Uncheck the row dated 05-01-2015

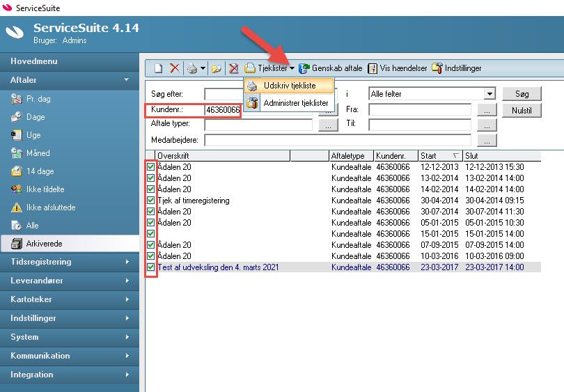pyautogui.click(x=150, y=223)
